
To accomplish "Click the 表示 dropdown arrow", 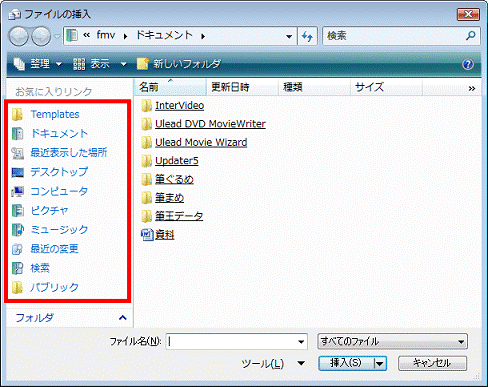I will tap(123, 64).
